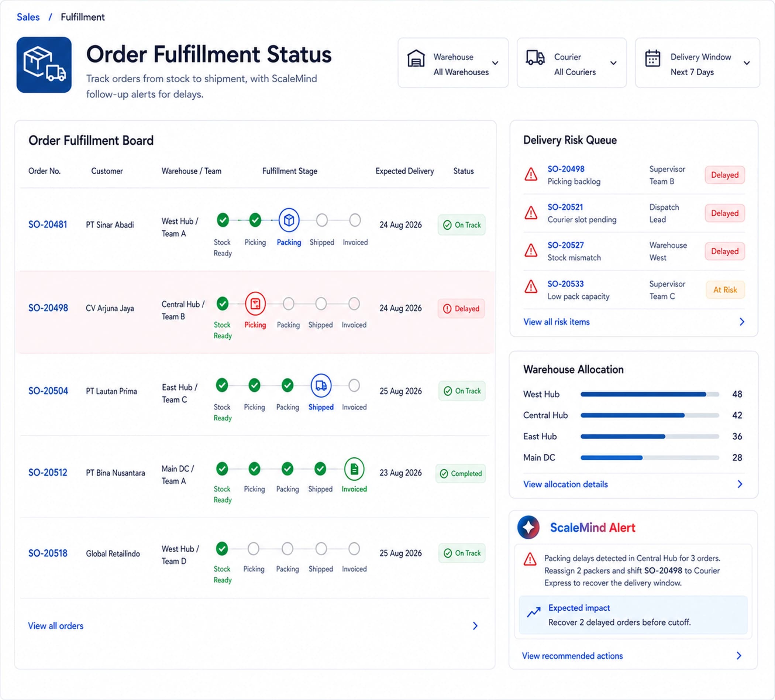Click the chevron beside View allocation details
The image size is (775, 700).
[x=740, y=484]
